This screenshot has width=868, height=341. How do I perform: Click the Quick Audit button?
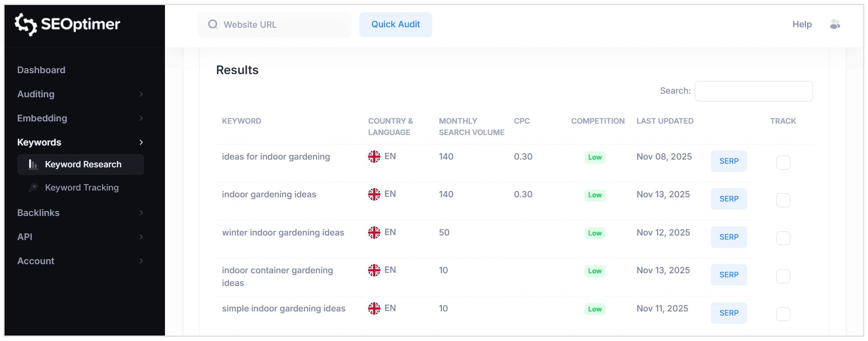[395, 25]
